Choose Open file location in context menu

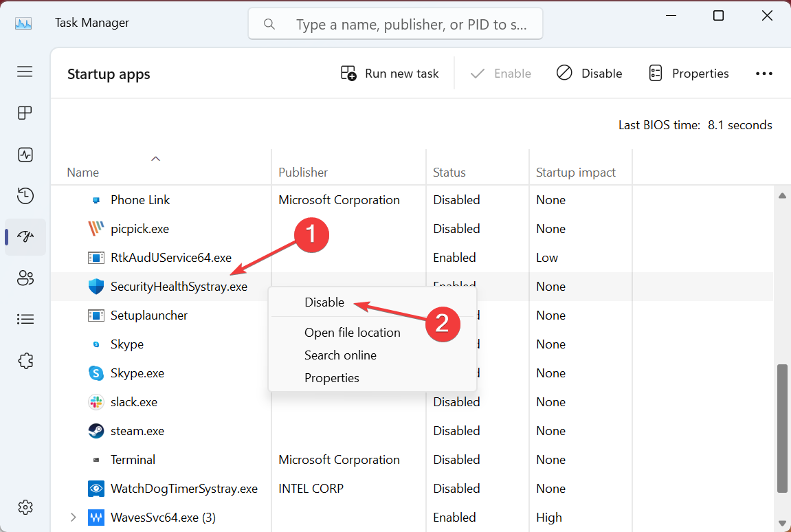pos(352,333)
